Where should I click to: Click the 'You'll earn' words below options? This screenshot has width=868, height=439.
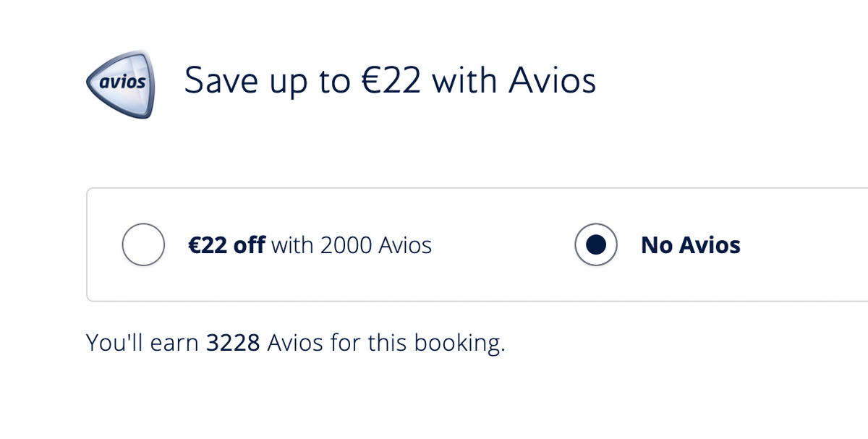pos(142,342)
